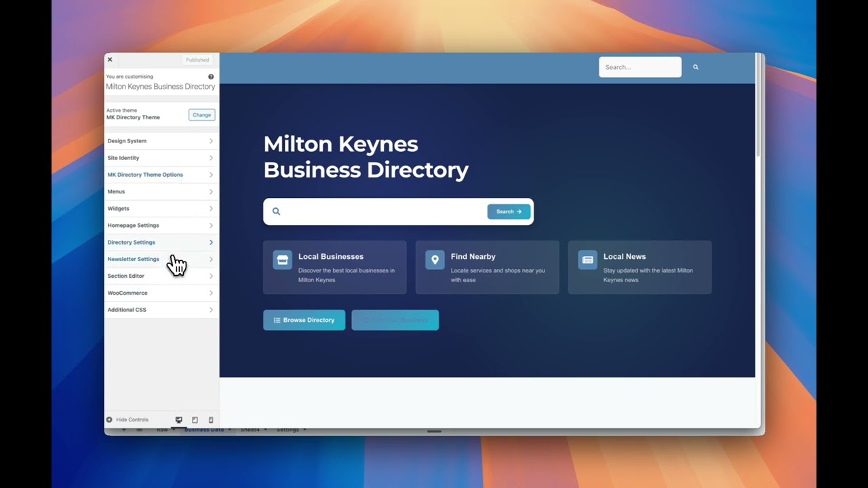The width and height of the screenshot is (868, 488).
Task: Click the Browse Directory button
Action: coord(304,320)
